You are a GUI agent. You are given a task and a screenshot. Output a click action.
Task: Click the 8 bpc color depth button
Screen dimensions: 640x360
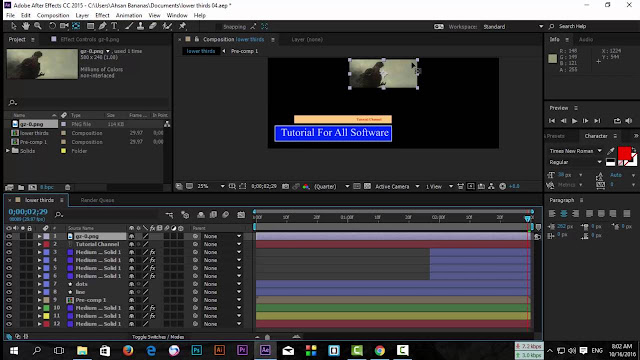pos(47,187)
